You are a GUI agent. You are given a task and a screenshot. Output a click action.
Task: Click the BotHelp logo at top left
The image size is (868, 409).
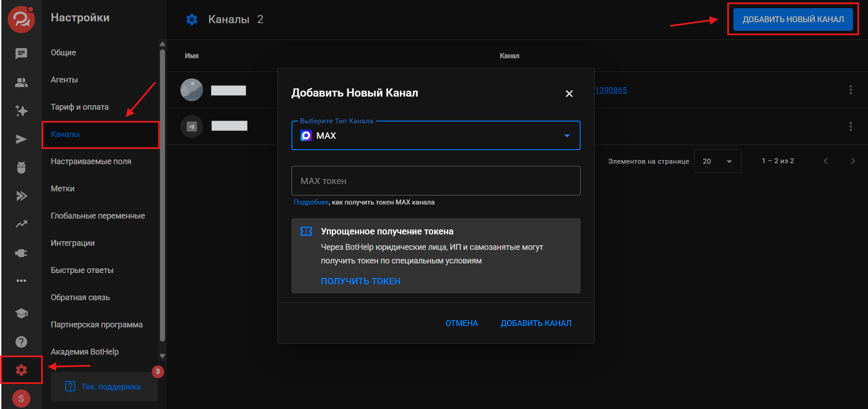21,19
